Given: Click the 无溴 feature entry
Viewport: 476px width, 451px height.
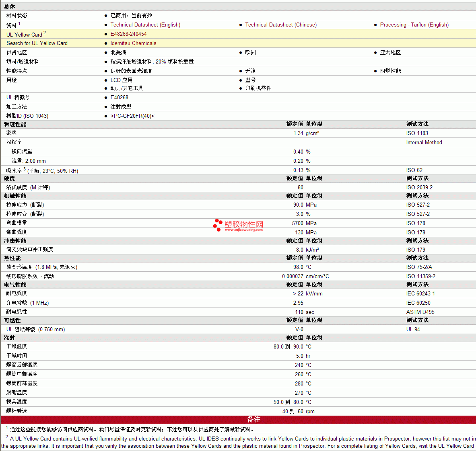Looking at the screenshot, I should (x=250, y=71).
